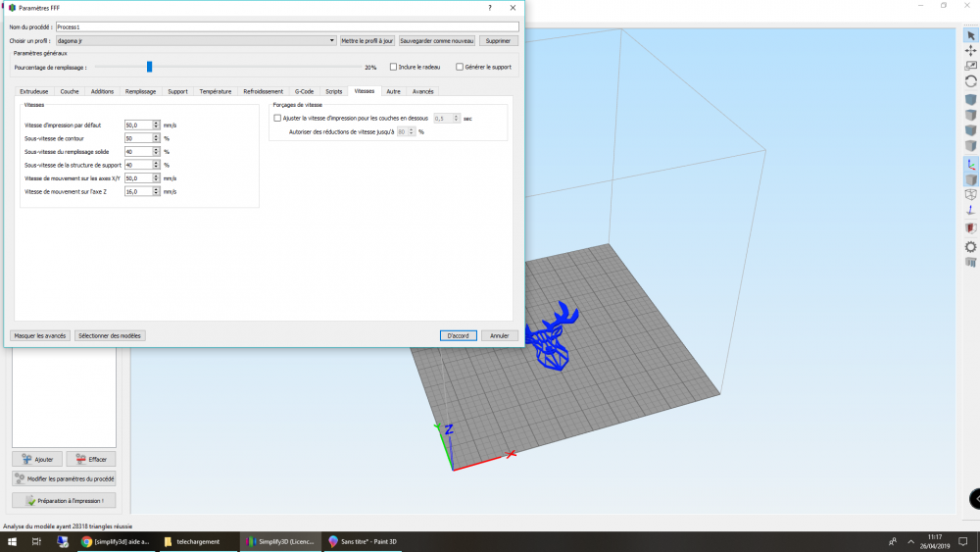Image resolution: width=980 pixels, height=552 pixels.
Task: Open the Windows notification center
Action: coord(963,541)
